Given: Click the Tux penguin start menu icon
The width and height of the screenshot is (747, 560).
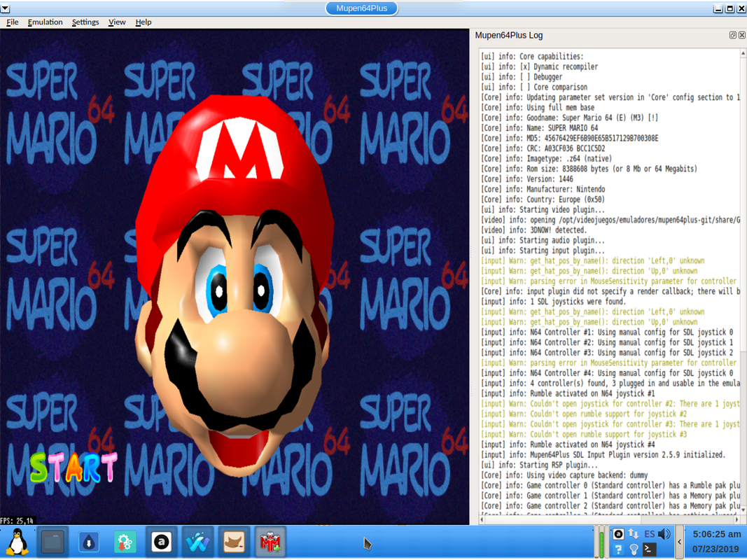Looking at the screenshot, I should point(18,542).
